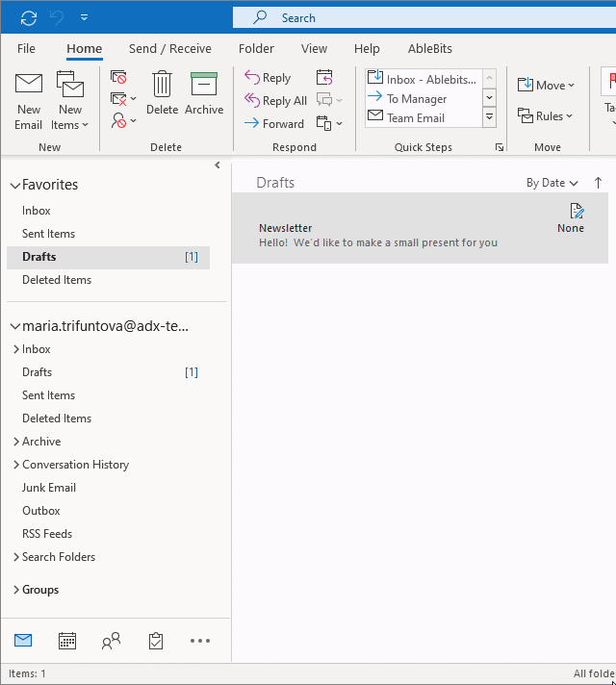The image size is (616, 685).
Task: Expand the account's Inbox folder
Action: [x=16, y=349]
